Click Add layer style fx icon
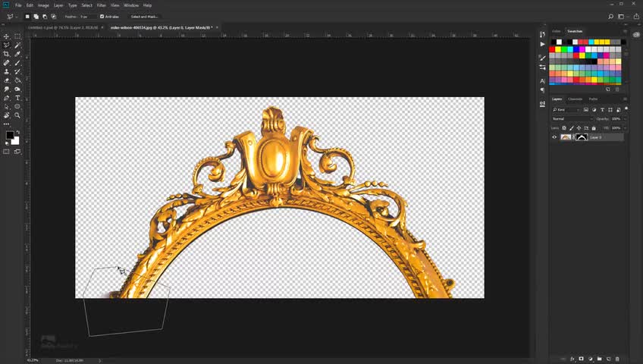This screenshot has height=364, width=643. click(572, 359)
